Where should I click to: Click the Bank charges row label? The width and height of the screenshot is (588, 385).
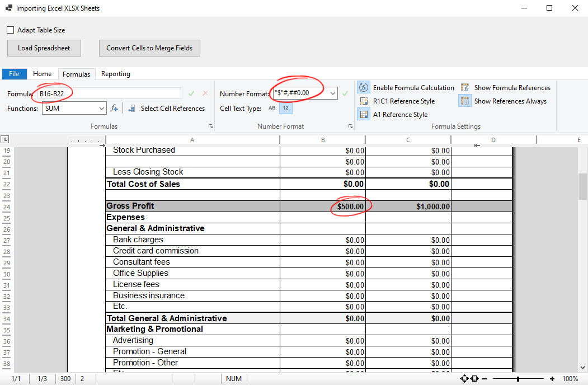click(138, 240)
